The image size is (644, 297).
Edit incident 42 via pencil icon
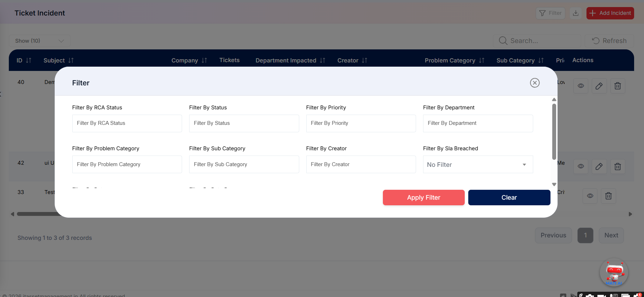click(599, 166)
